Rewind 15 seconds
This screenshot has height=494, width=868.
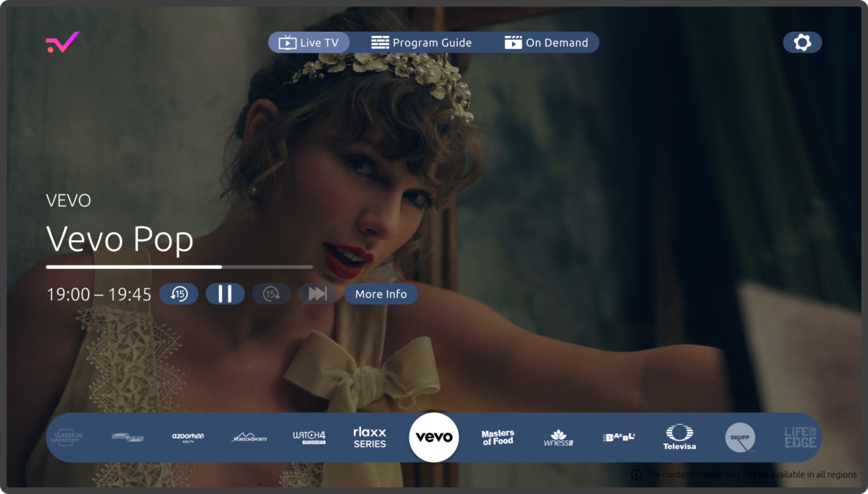coord(179,294)
